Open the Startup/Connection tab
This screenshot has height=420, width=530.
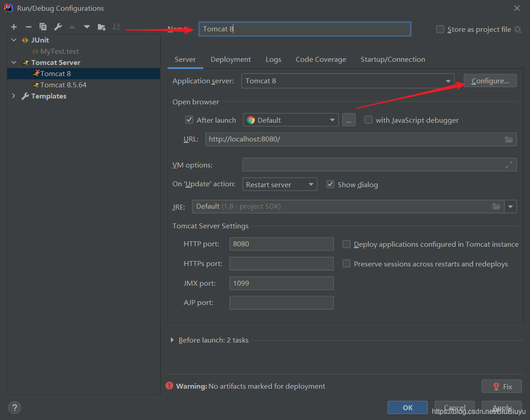[393, 60]
